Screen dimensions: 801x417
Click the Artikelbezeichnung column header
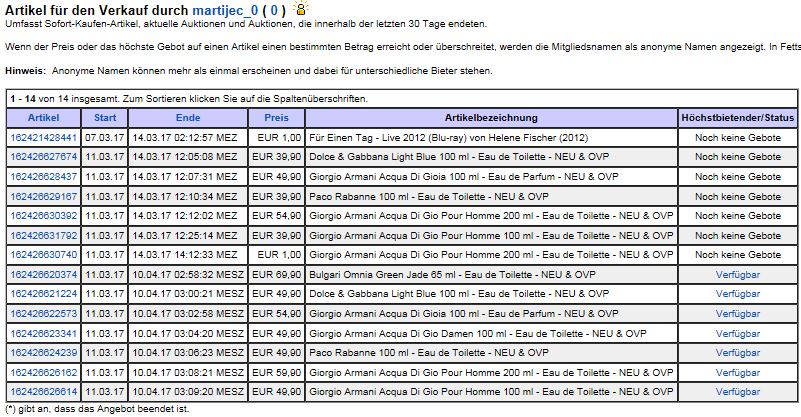491,118
